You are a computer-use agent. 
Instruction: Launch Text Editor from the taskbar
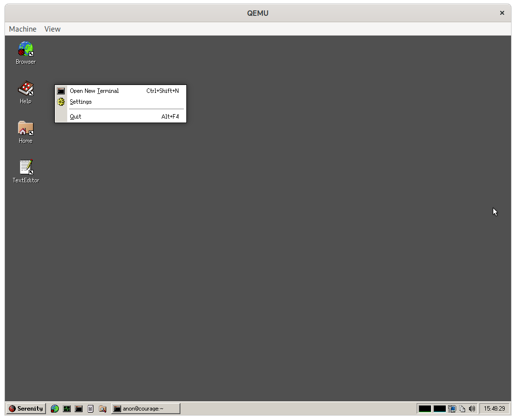(90, 409)
